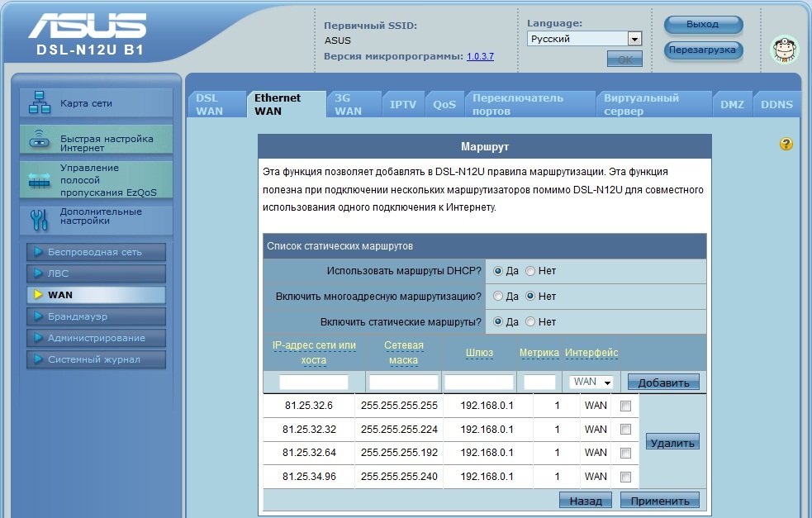The image size is (812, 518).
Task: Click firmware version link 1.0.3.7
Action: [480, 56]
